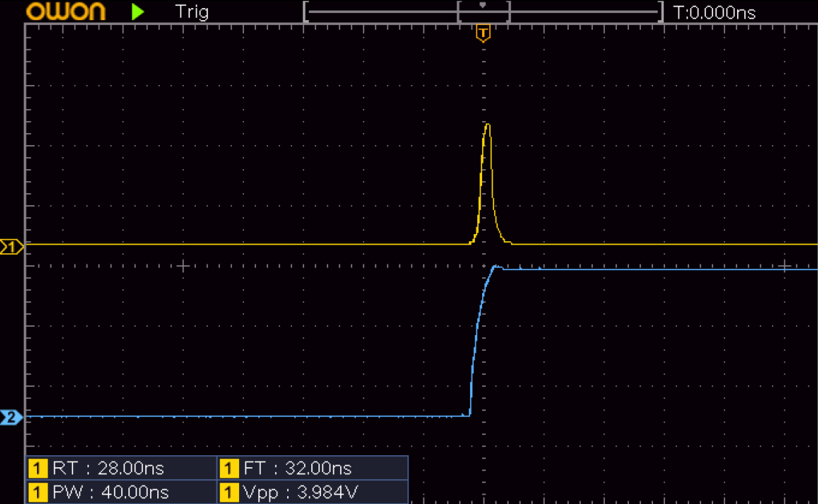The image size is (818, 504).
Task: Select the yellow channel 1 ground marker
Action: pyautogui.click(x=11, y=246)
